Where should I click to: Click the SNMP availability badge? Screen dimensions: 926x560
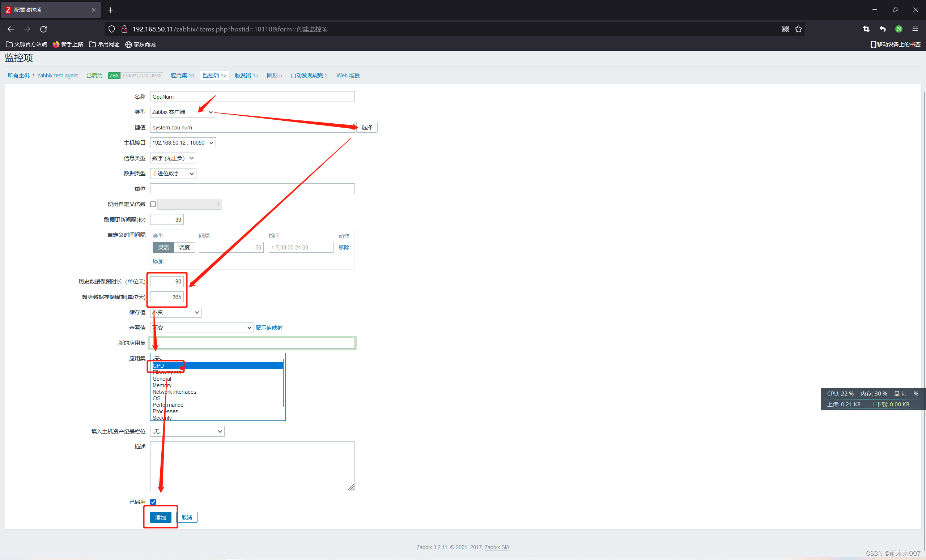[x=129, y=76]
